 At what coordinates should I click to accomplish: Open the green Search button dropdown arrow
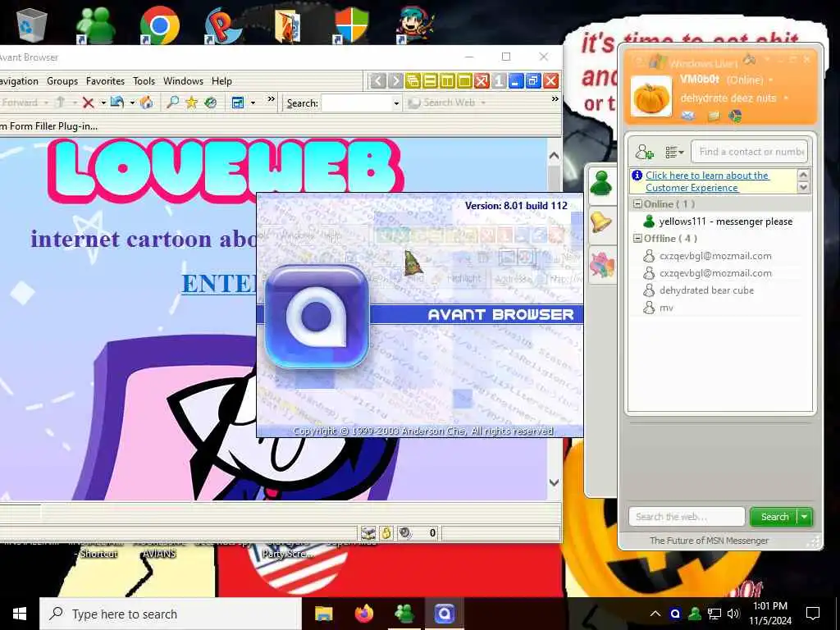804,517
